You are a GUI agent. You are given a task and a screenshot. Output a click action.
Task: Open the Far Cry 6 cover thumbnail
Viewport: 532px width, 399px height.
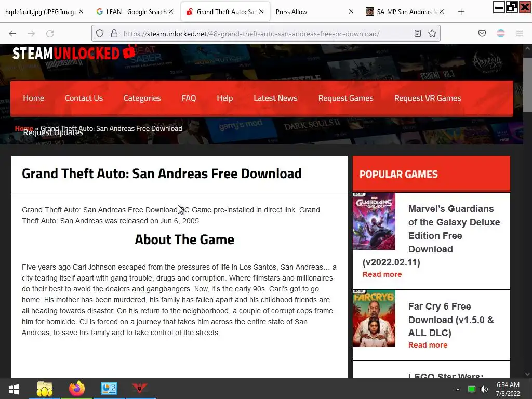(x=374, y=318)
